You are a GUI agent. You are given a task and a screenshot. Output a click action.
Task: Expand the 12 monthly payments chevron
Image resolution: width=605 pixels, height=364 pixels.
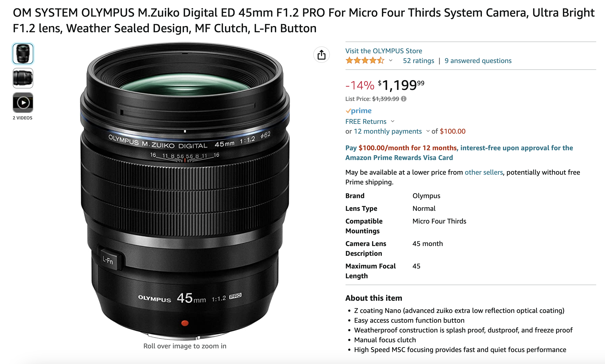click(x=428, y=131)
